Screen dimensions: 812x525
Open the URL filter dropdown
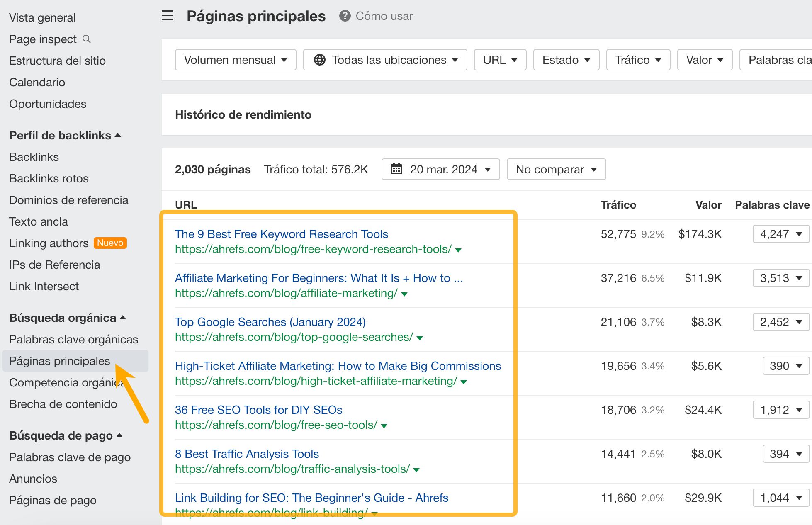click(x=500, y=60)
